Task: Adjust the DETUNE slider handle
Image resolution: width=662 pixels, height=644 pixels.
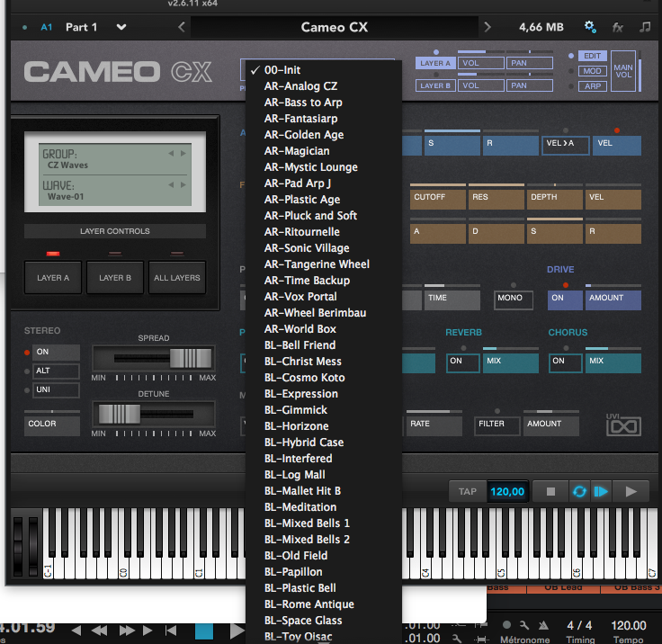Action: pos(119,414)
